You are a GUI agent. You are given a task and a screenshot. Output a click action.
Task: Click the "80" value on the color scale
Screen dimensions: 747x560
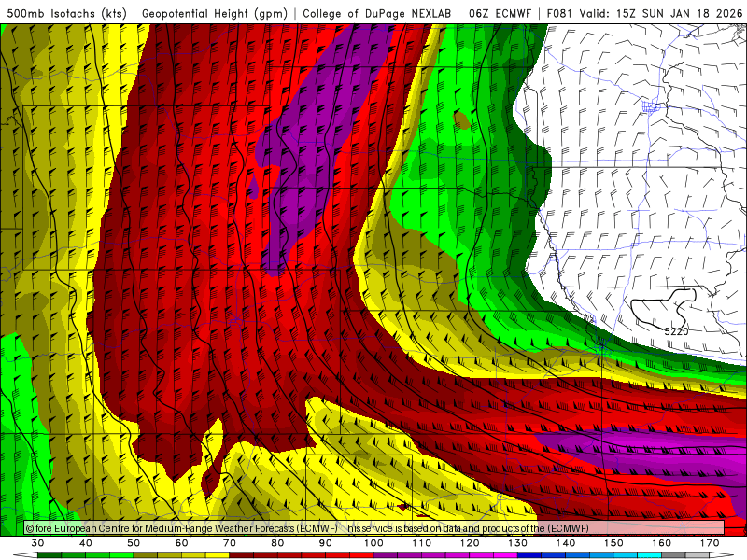(x=277, y=543)
